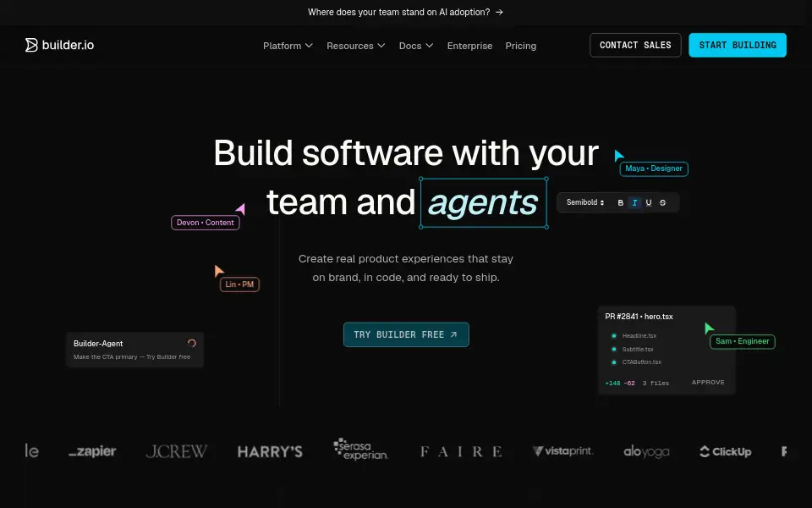812x508 pixels.
Task: Click the arrow icon in Try Builder Free
Action: (x=453, y=334)
